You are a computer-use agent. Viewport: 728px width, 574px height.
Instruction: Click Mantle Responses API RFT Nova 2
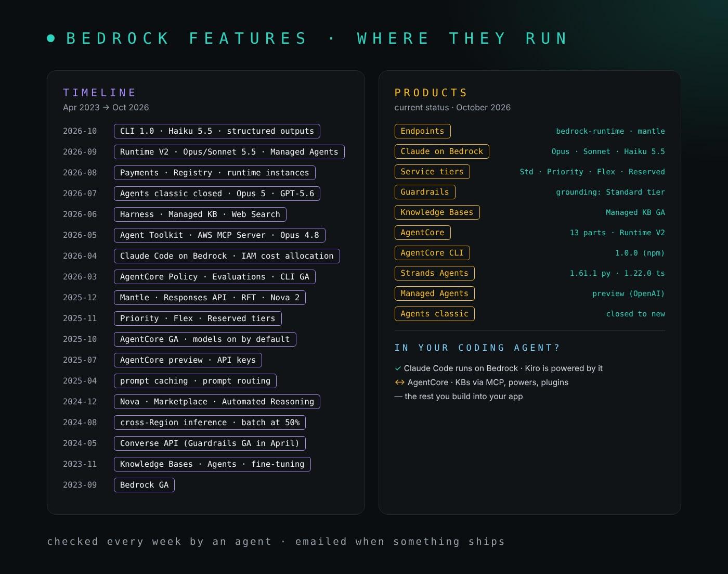pyautogui.click(x=210, y=298)
